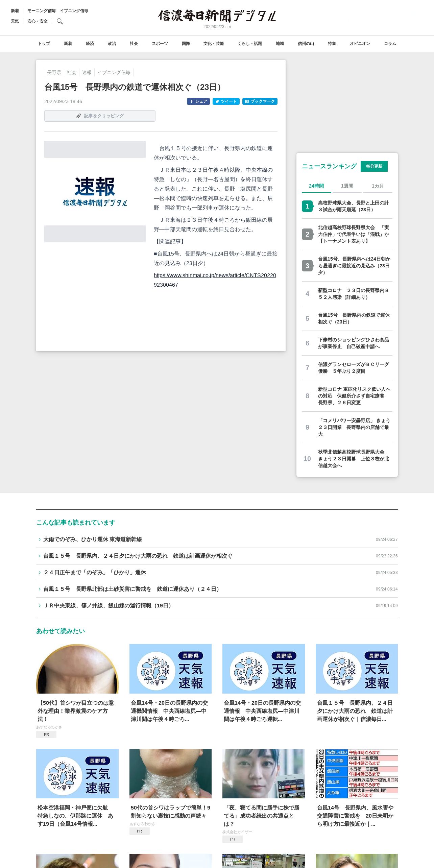This screenshot has width=434, height=868.
Task: Click the 長野県 article tag
Action: point(54,72)
